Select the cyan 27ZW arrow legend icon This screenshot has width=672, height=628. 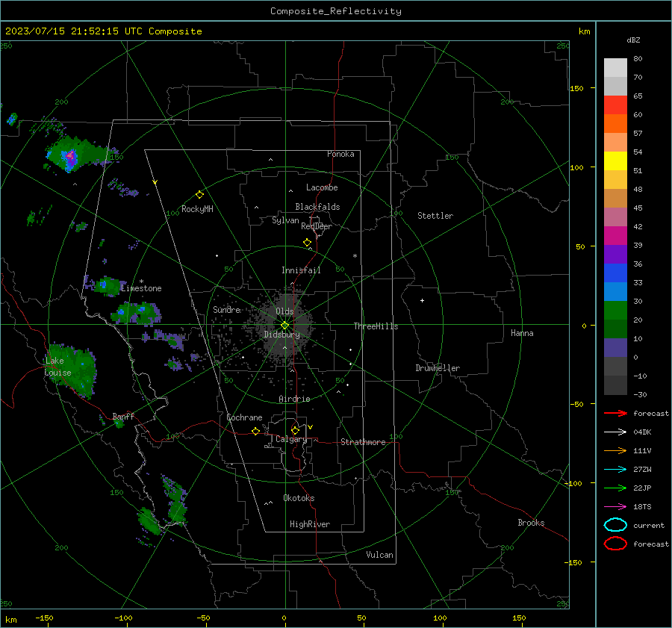pyautogui.click(x=615, y=470)
